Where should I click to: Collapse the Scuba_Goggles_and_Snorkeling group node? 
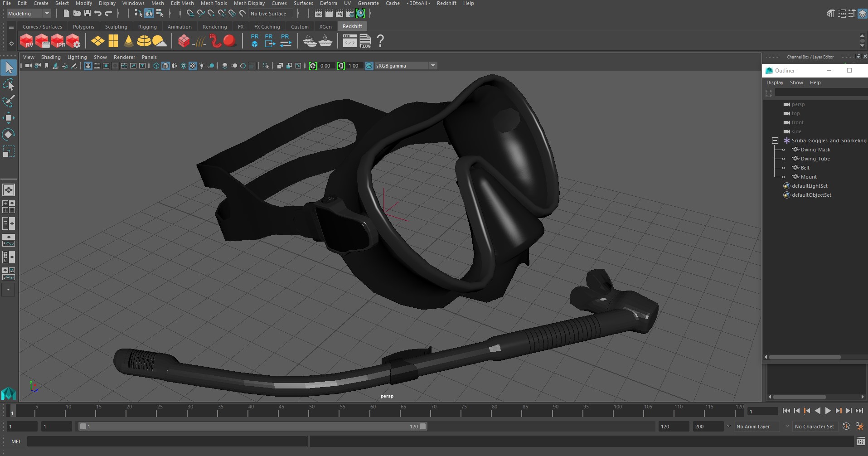pos(775,141)
